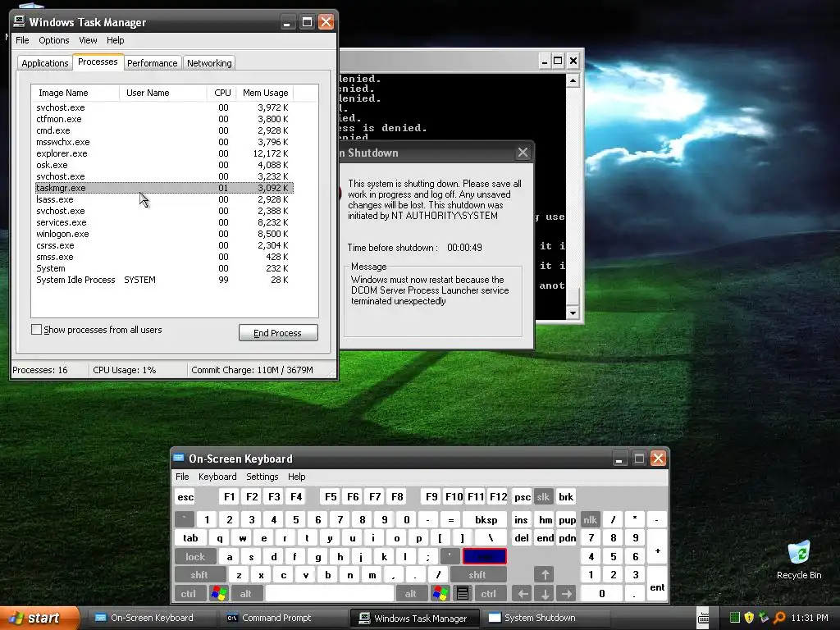The width and height of the screenshot is (840, 630).
Task: Click the up arrow key on On-Screen Keyboard
Action: 545,575
